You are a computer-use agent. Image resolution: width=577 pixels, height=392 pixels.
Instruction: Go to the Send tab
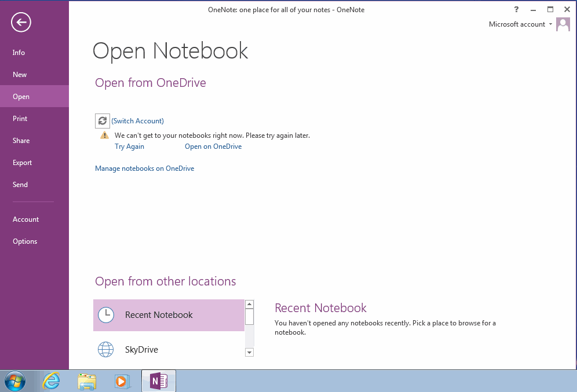pos(34,185)
